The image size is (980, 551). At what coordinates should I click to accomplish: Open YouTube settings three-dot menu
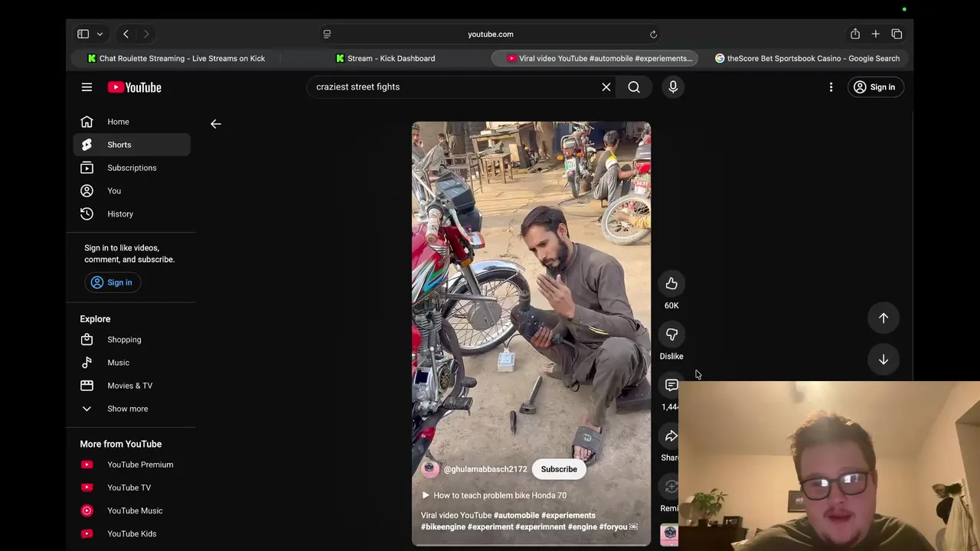click(831, 87)
